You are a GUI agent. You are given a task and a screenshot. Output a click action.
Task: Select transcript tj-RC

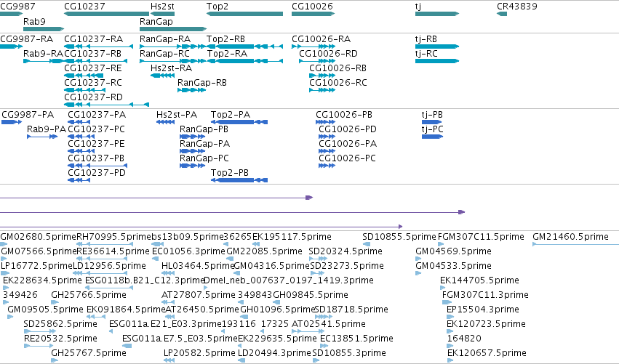437,61
